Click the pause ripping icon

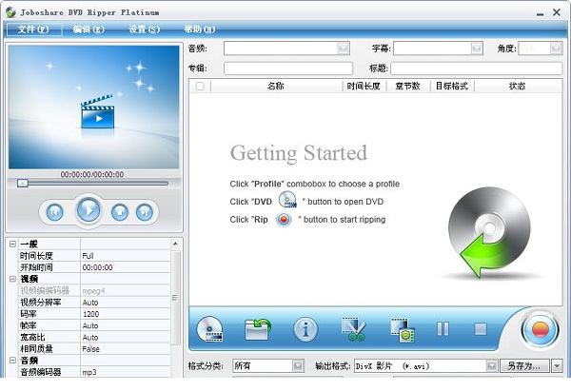443,329
